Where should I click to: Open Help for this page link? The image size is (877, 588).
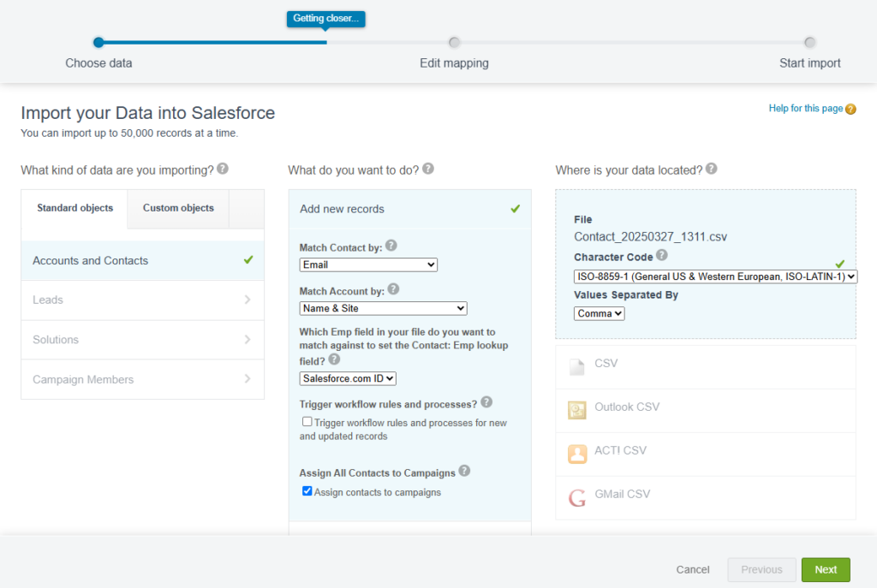[805, 109]
